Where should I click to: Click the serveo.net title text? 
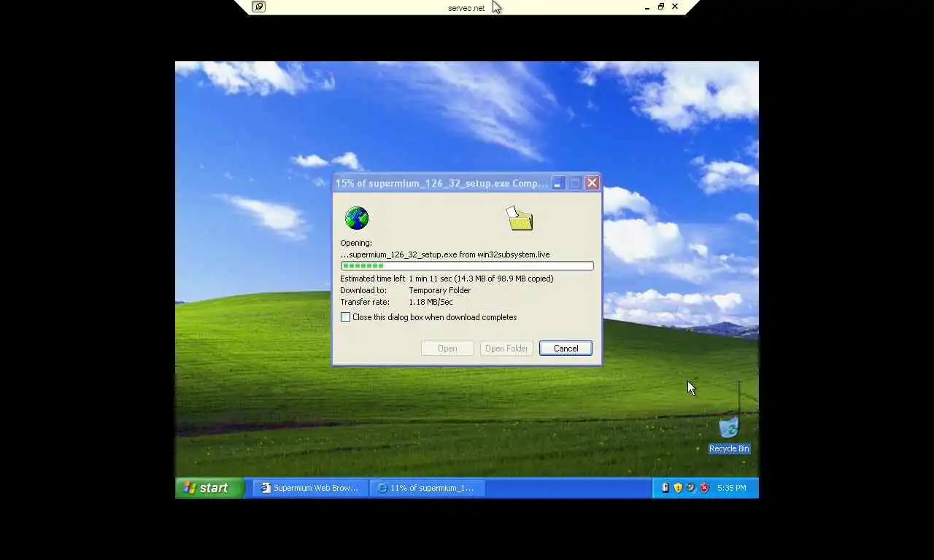click(466, 8)
